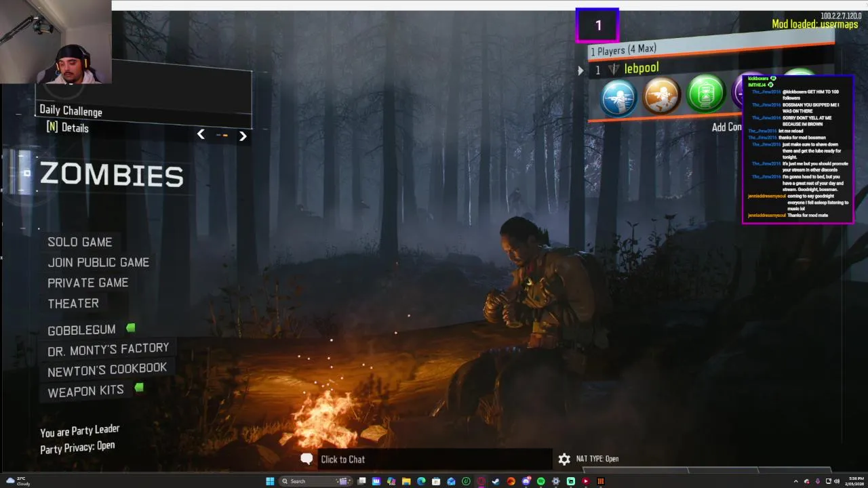868x488 pixels.
Task: Open Discord from the taskbar
Action: click(x=526, y=481)
